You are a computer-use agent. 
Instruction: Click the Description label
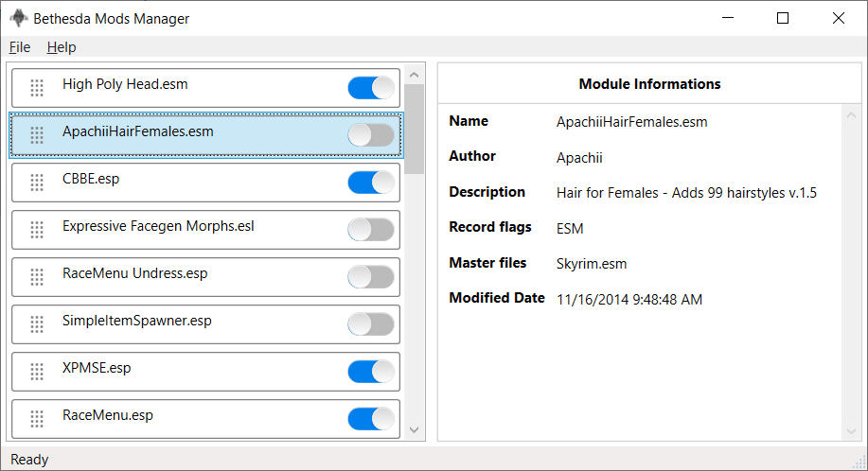tap(487, 192)
